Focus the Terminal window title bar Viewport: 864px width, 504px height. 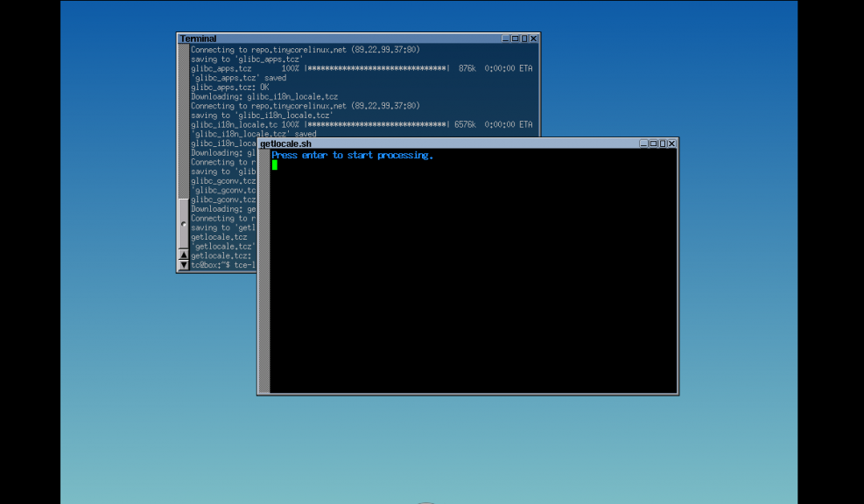click(333, 38)
